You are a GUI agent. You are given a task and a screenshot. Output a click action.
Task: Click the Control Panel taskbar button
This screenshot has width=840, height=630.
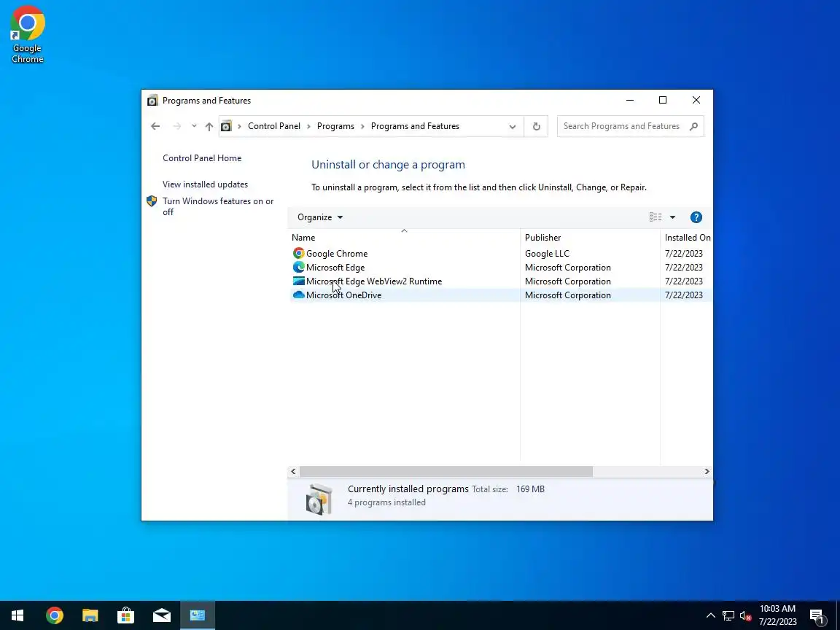click(x=197, y=615)
